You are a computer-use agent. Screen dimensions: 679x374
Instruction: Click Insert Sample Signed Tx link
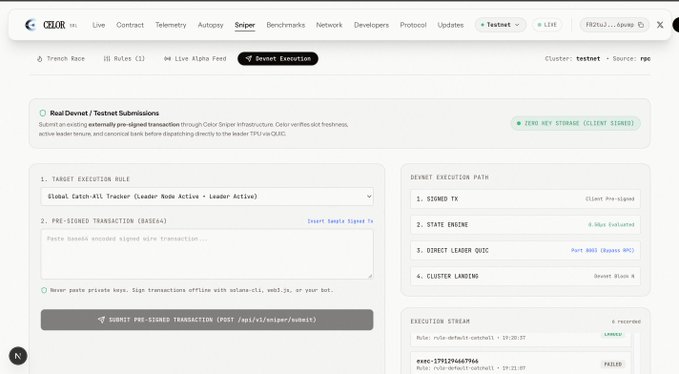340,221
